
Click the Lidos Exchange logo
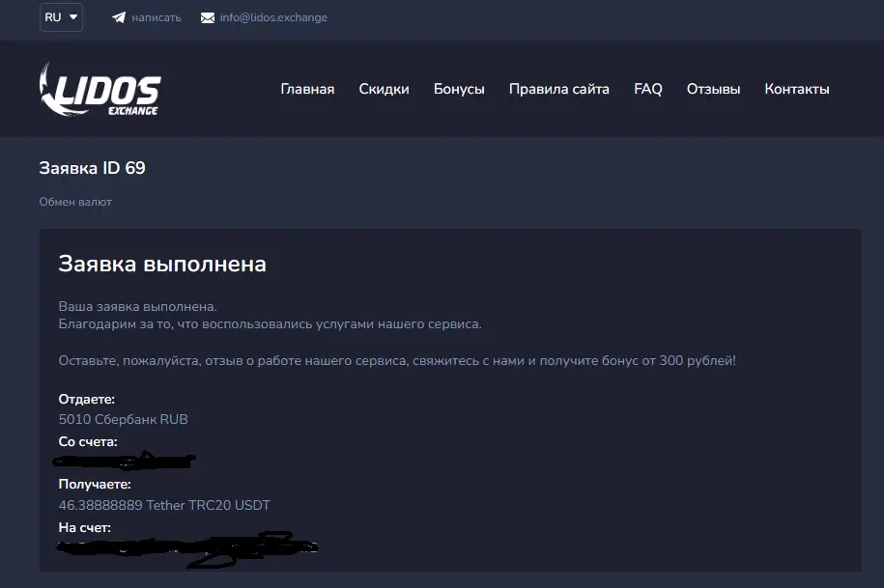100,89
